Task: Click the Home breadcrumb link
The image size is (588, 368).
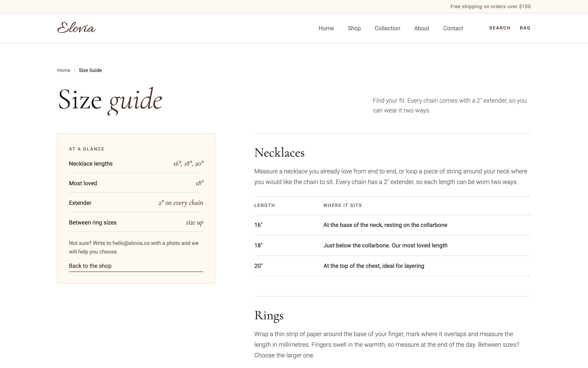Action: coord(64,70)
